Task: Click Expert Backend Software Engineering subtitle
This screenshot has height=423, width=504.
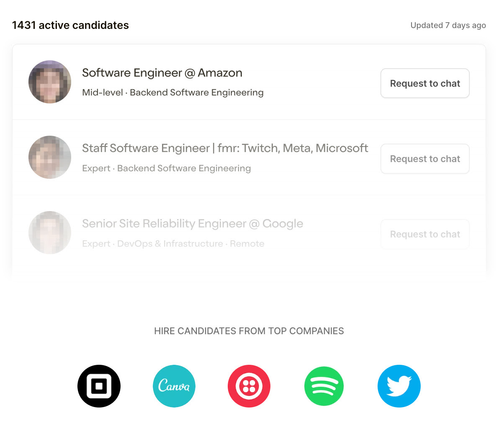Action: pos(167,168)
